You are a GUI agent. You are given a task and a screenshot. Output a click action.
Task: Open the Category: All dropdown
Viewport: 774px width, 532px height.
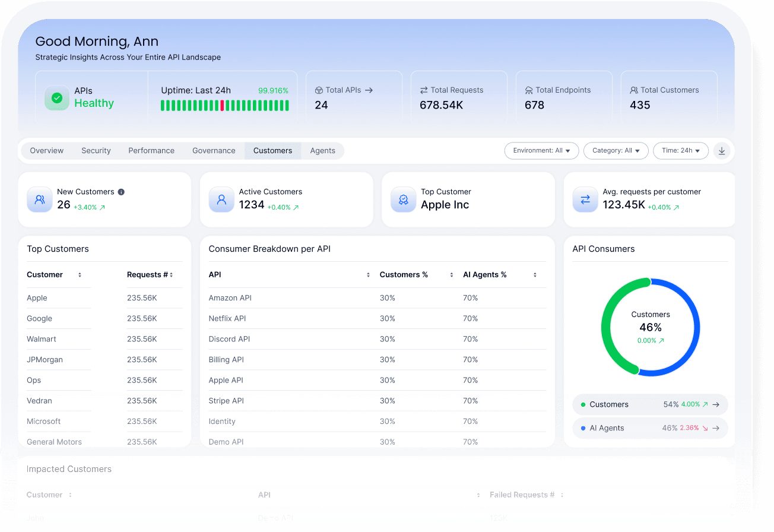(x=616, y=151)
